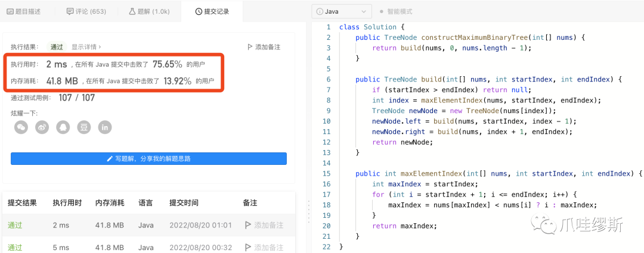Click info icon in Java language selector
The width and height of the screenshot is (644, 253).
tap(320, 11)
